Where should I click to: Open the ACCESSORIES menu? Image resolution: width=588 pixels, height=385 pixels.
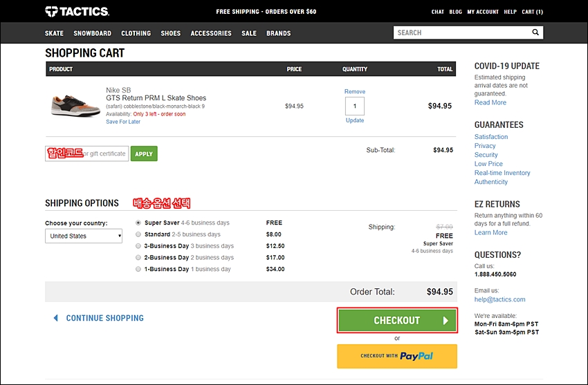(211, 33)
